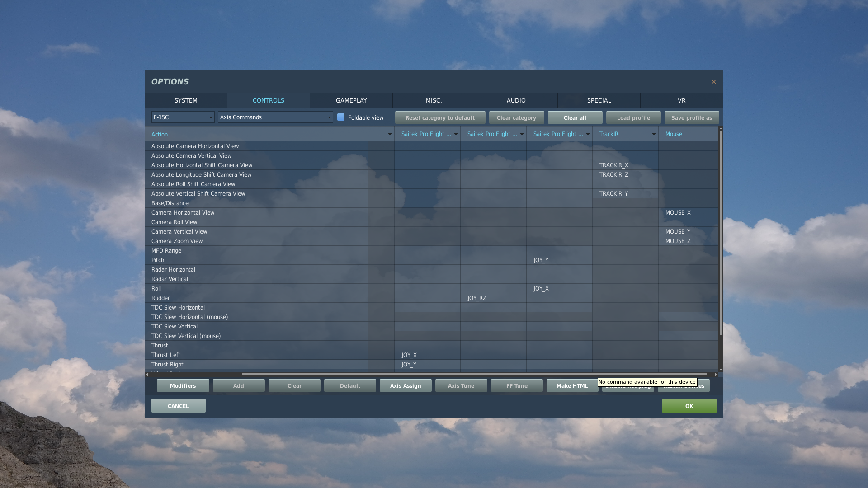868x488 pixels.
Task: Select the TRACKIR_Z binding cell
Action: pos(625,175)
